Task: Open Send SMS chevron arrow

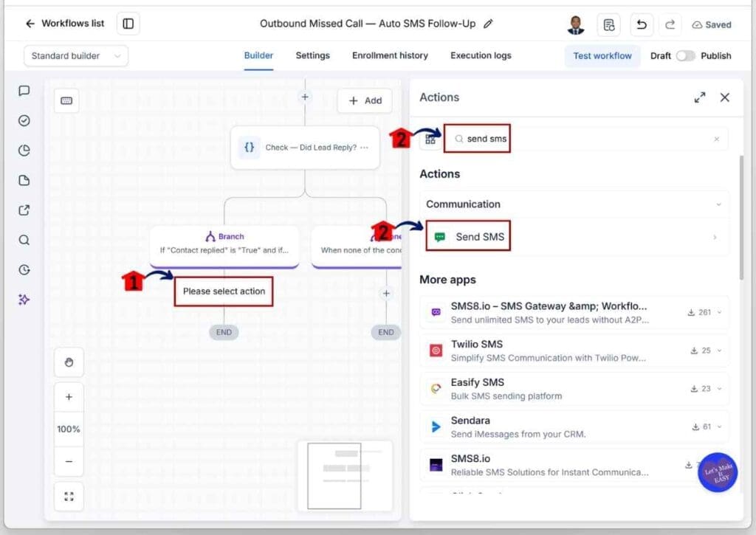Action: pyautogui.click(x=715, y=237)
